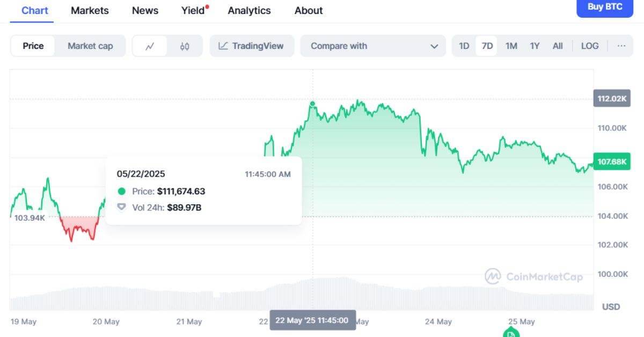Image resolution: width=644 pixels, height=337 pixels.
Task: Switch to Market cap view
Action: pyautogui.click(x=90, y=46)
